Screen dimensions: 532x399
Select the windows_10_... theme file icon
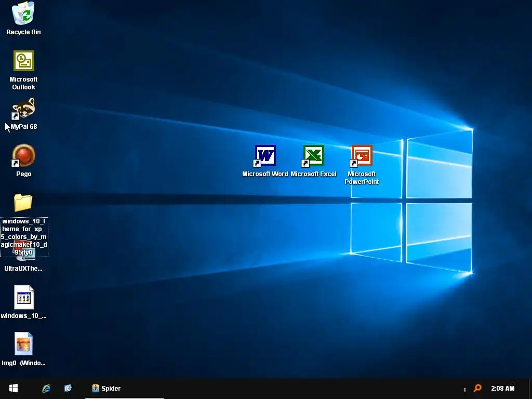24,297
